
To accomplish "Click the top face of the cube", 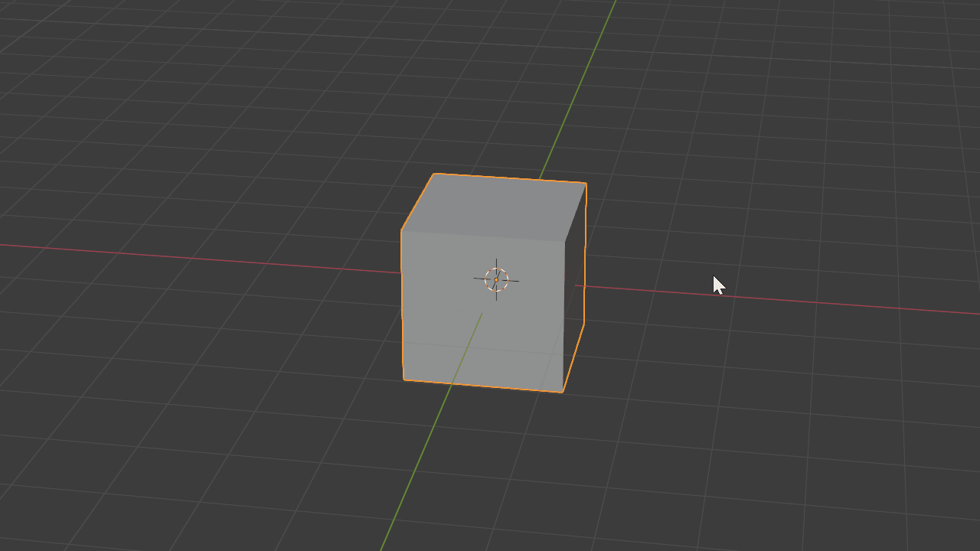I will tap(494, 207).
